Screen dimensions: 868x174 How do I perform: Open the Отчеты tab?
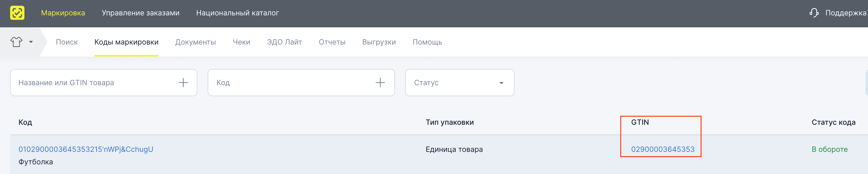(x=332, y=42)
